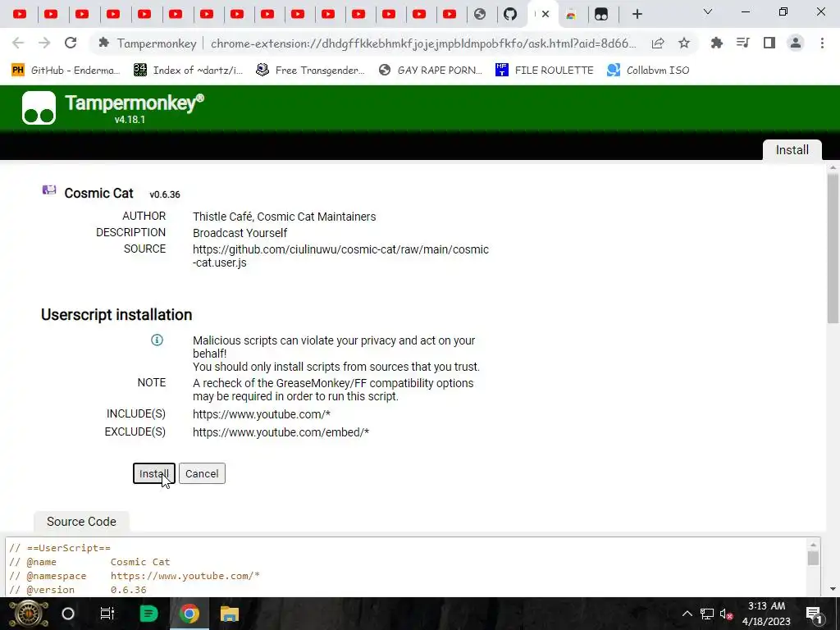Click the browser forward arrow
840x630 pixels.
(x=44, y=43)
